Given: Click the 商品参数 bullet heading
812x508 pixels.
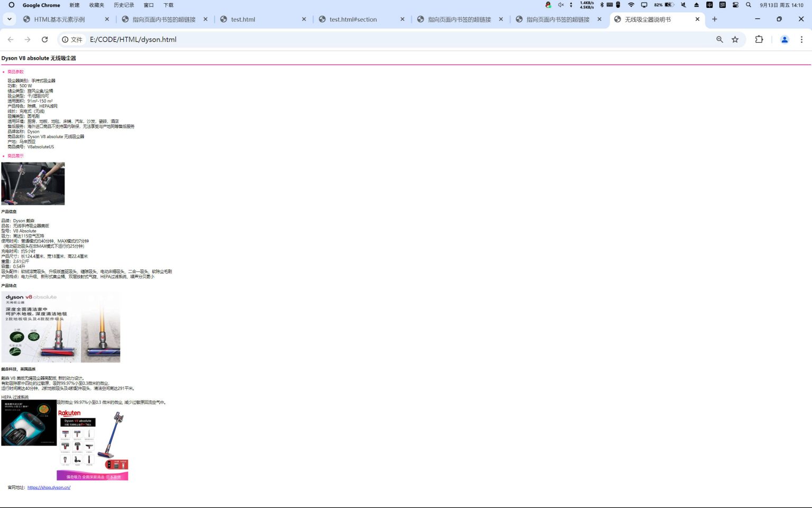Looking at the screenshot, I should click(15, 72).
